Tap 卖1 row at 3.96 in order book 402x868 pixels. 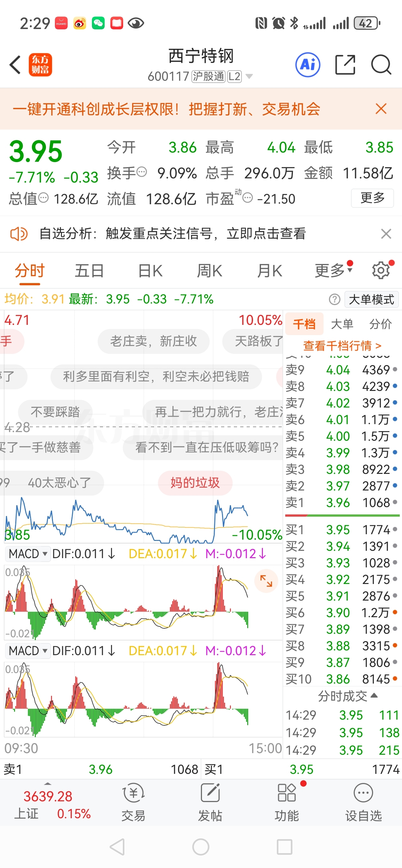342,502
